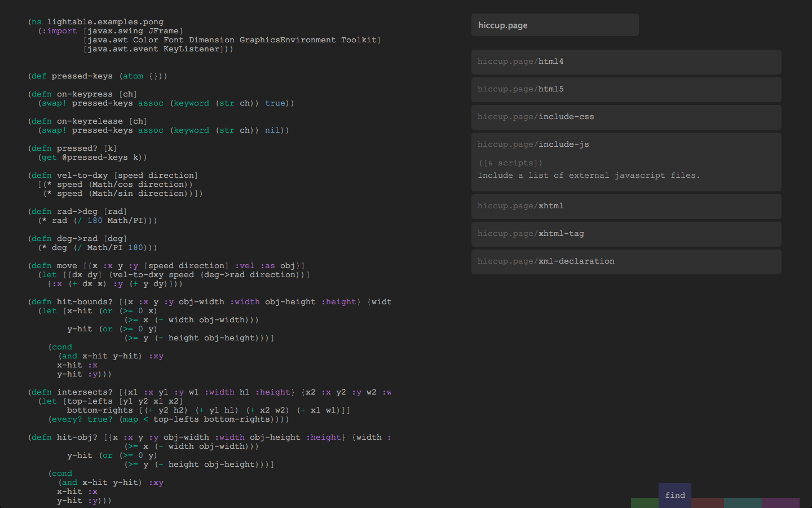Screen dimensions: 812x508
Task: Click the '([& scripts])' argument list
Action: click(510, 163)
